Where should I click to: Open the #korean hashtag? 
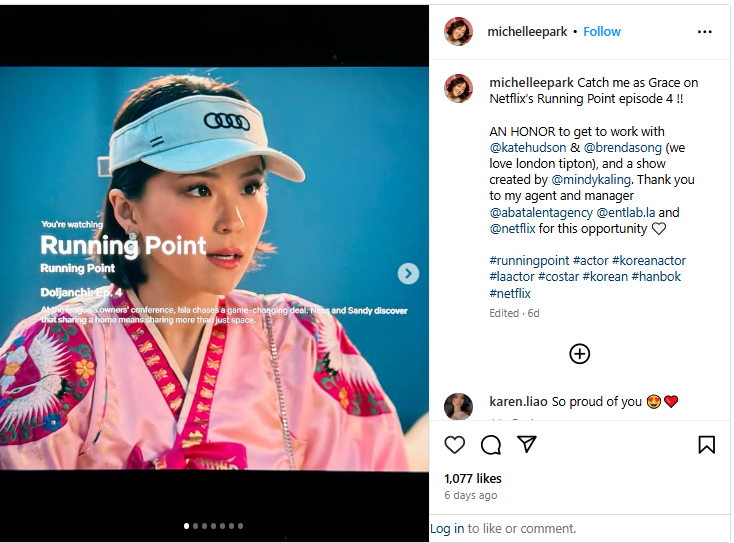[605, 277]
